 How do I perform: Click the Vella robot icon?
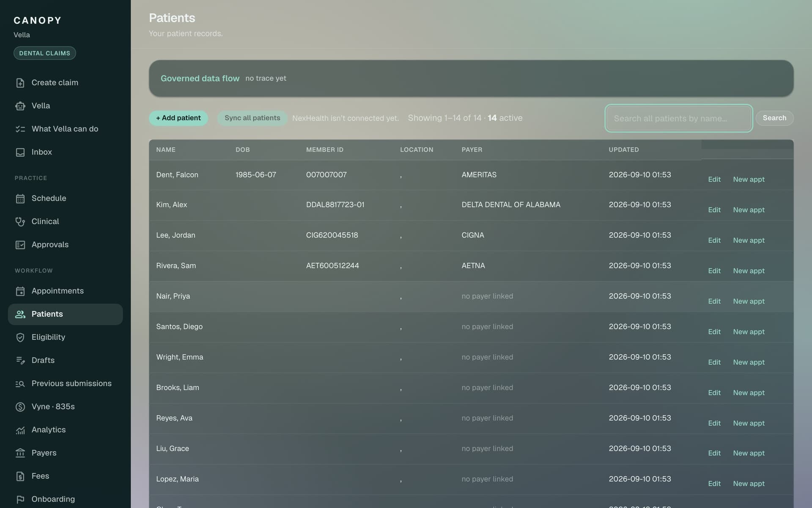pos(20,106)
